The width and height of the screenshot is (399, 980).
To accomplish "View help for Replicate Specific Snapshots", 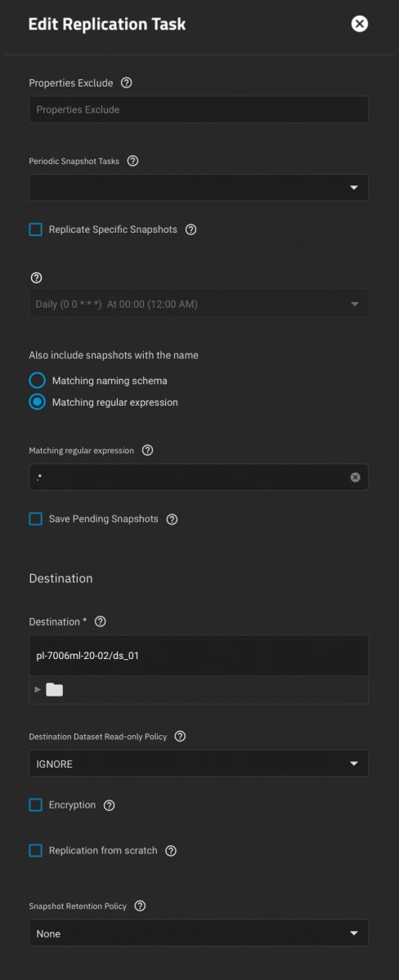I will [191, 229].
